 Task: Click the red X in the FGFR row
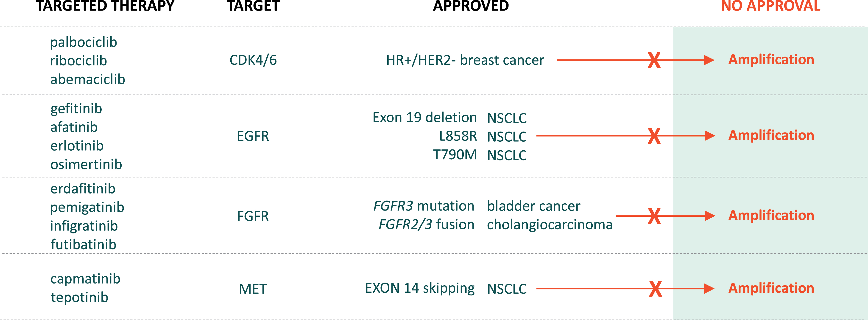pos(654,216)
